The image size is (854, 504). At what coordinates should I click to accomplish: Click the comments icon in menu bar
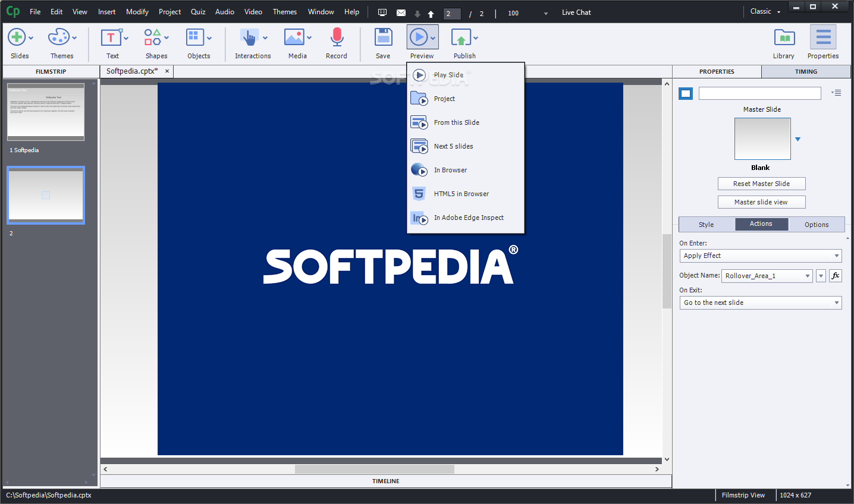coord(382,12)
